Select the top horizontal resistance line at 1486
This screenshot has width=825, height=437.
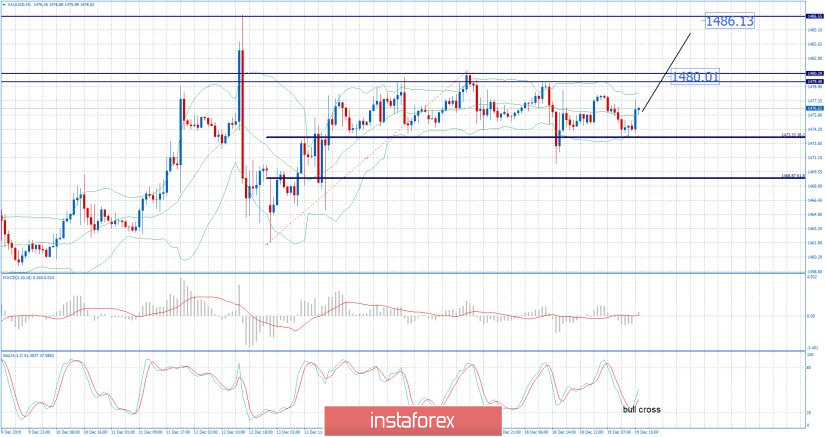[403, 16]
